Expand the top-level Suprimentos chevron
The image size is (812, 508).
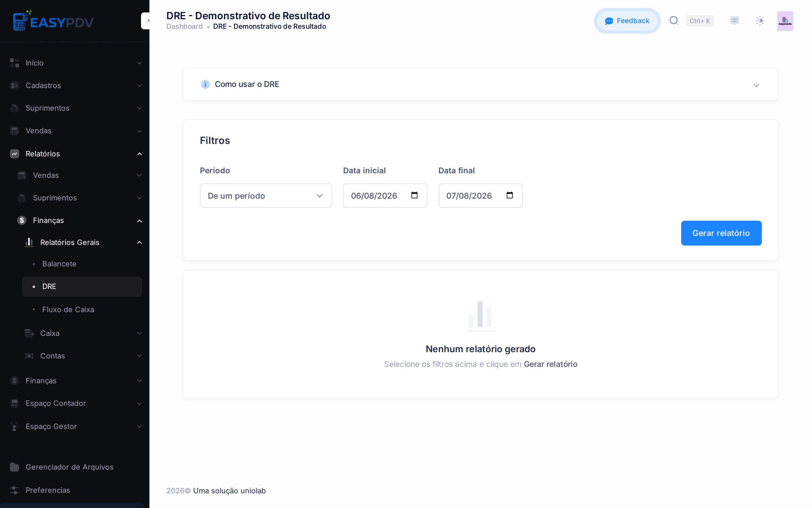(x=140, y=108)
